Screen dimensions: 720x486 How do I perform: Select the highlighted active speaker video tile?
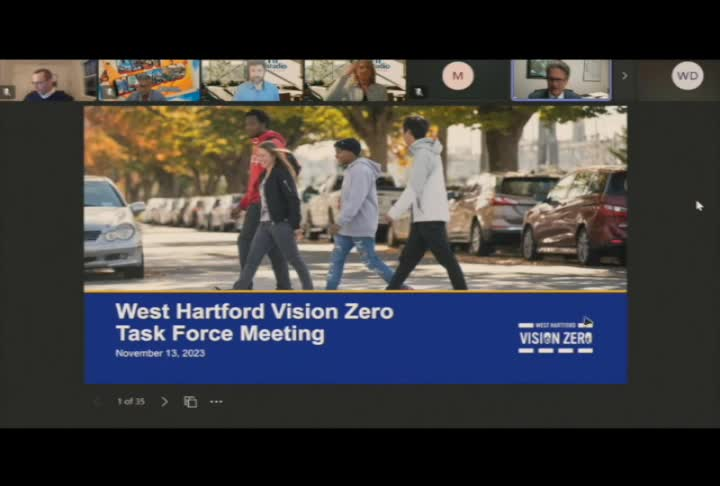[561, 80]
